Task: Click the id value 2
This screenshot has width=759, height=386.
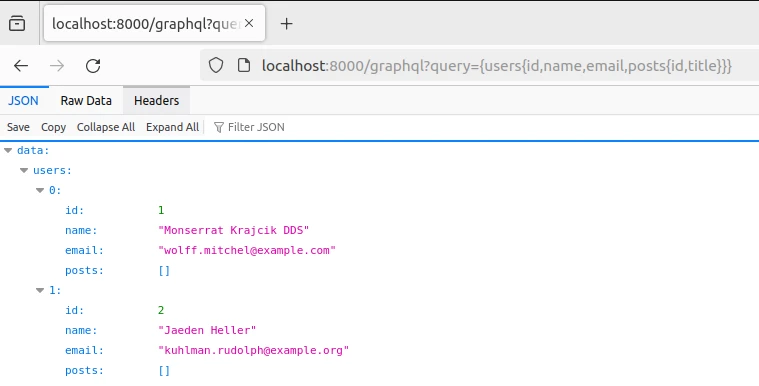Action: tap(161, 310)
